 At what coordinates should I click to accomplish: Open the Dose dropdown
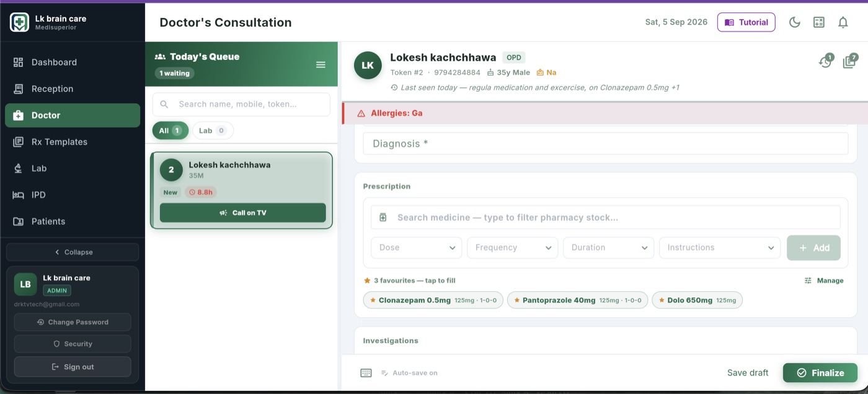[x=417, y=247]
